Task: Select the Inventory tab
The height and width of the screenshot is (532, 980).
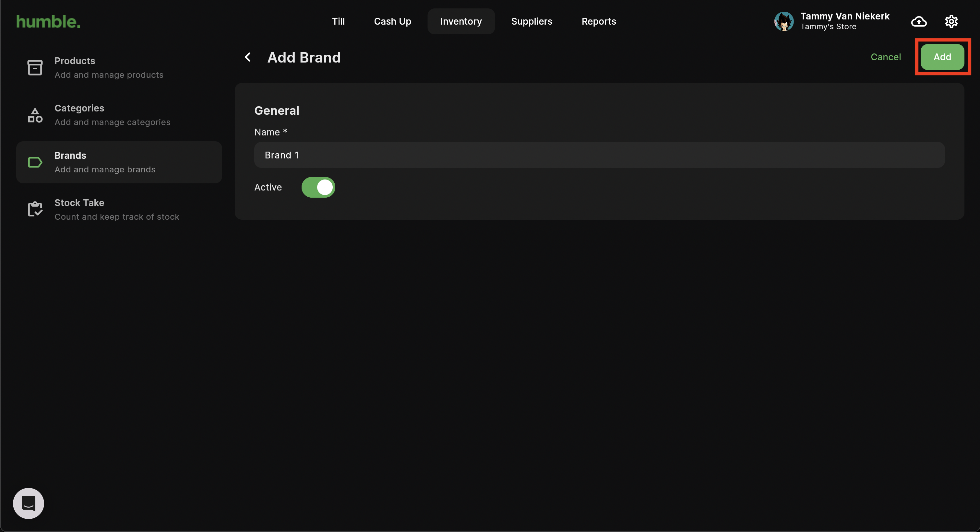Action: point(461,21)
